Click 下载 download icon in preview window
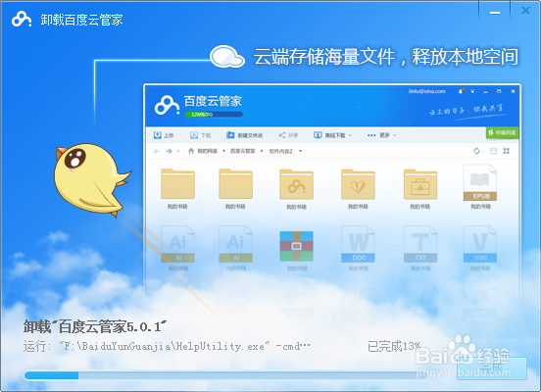Viewport: 541px width, 392px height. click(x=194, y=135)
